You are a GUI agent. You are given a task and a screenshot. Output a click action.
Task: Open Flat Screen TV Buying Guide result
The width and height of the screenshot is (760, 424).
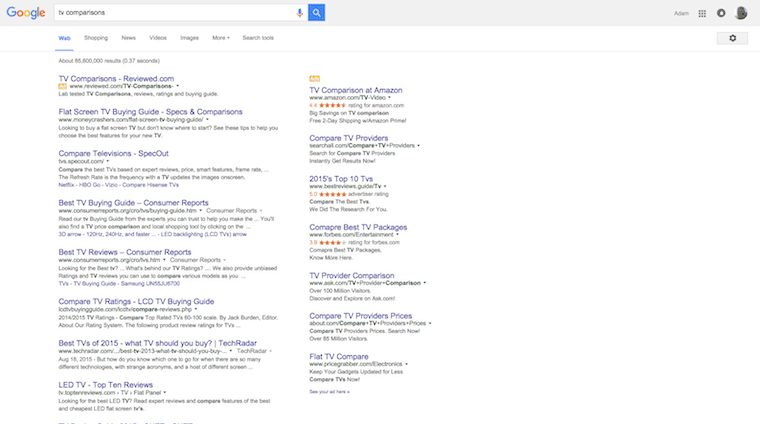click(150, 111)
